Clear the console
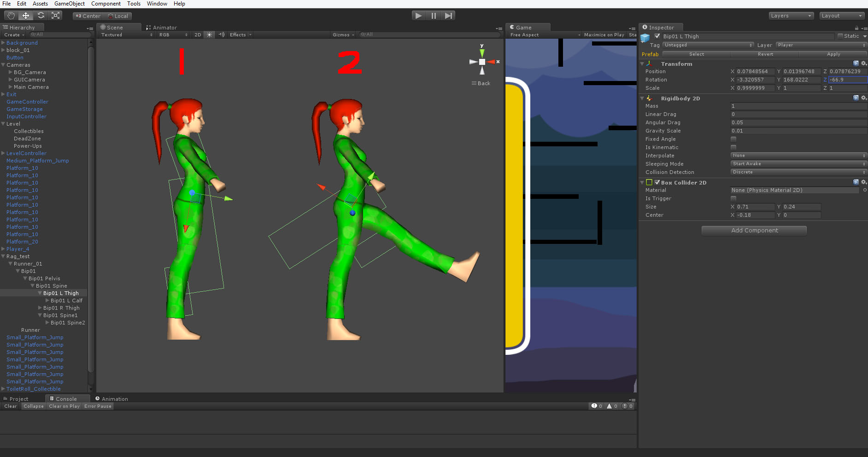Image resolution: width=868 pixels, height=457 pixels. pos(11,406)
